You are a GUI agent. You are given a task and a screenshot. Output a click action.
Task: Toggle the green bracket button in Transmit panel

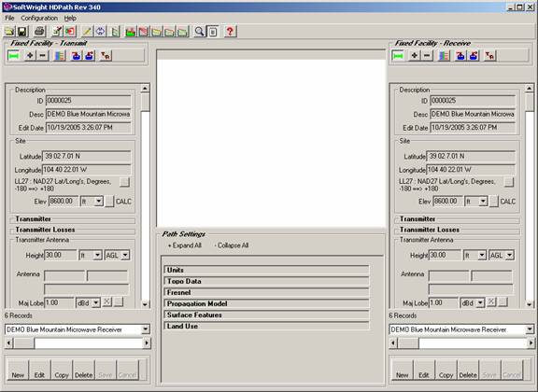point(13,55)
